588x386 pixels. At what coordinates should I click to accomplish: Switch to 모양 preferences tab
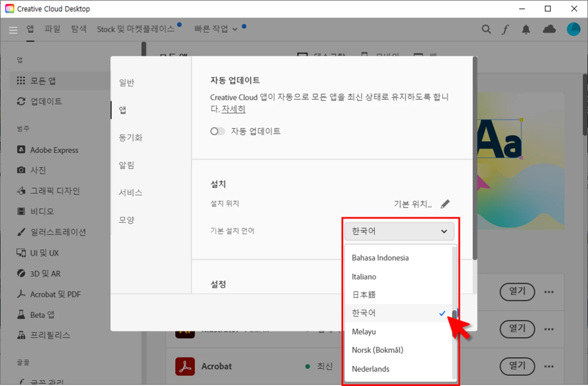coord(127,220)
